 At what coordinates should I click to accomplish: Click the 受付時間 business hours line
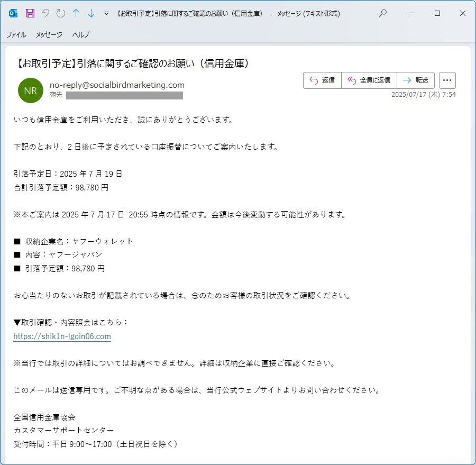tap(96, 444)
